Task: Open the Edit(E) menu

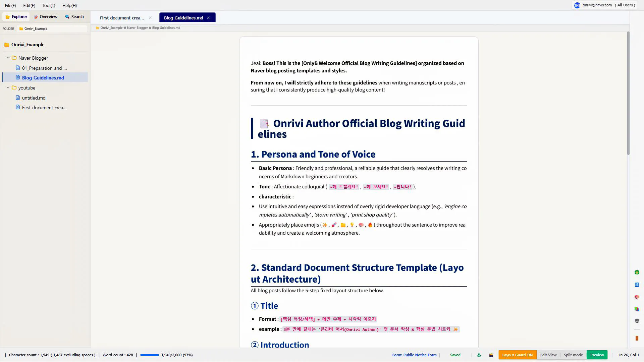Action: point(29,6)
